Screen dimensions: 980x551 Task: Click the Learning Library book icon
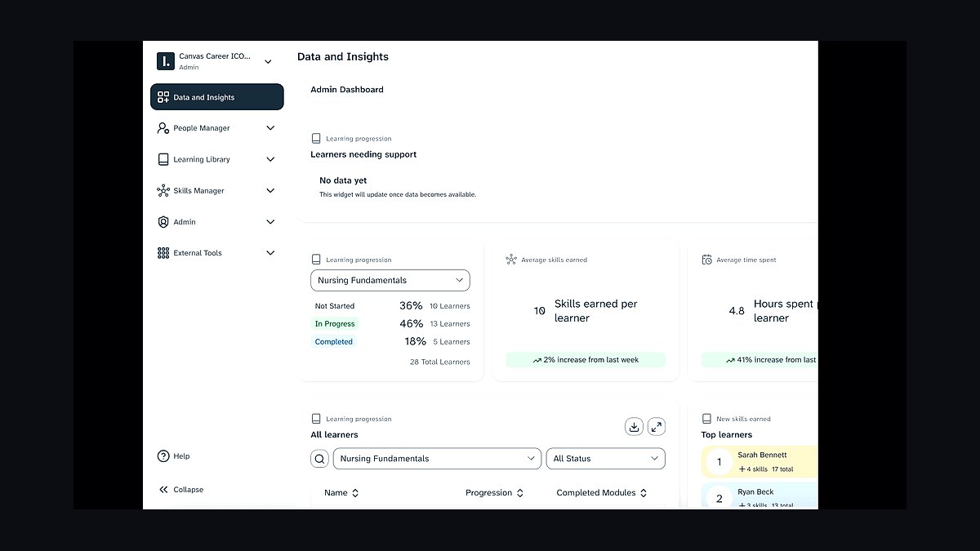tap(163, 159)
